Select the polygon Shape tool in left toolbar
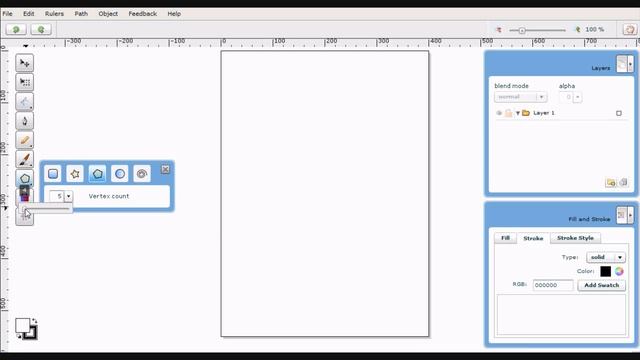This screenshot has width=640, height=360. (x=24, y=178)
